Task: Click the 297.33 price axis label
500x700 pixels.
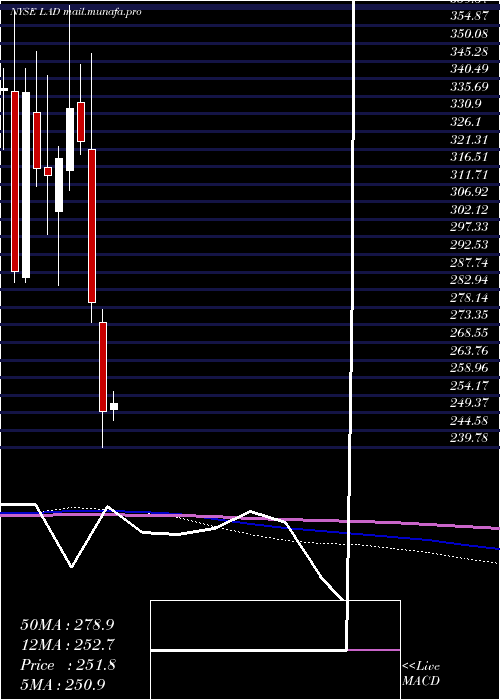Action: click(x=469, y=228)
